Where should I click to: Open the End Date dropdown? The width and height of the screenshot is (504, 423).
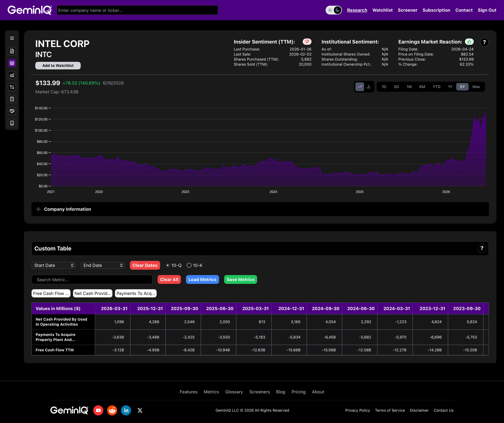pos(103,265)
